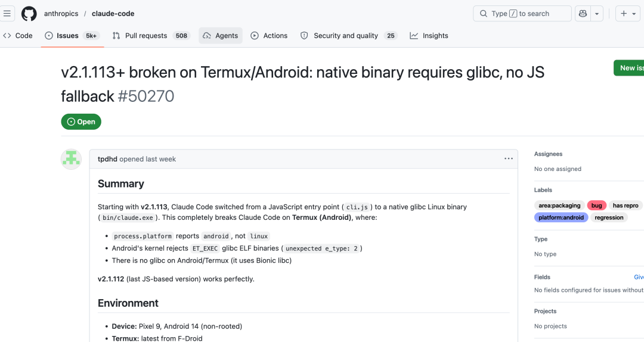This screenshot has width=644, height=342.
Task: Expand the Copilot dropdown arrow
Action: [x=597, y=14]
